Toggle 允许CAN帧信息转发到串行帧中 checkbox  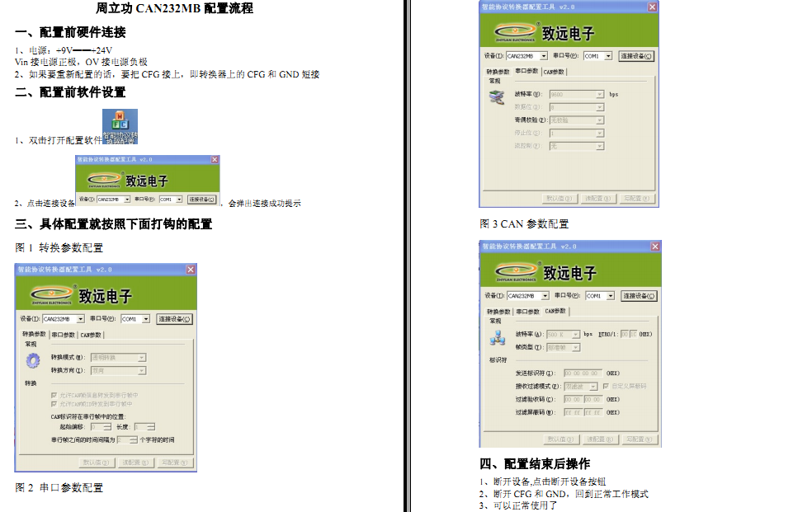tap(54, 395)
